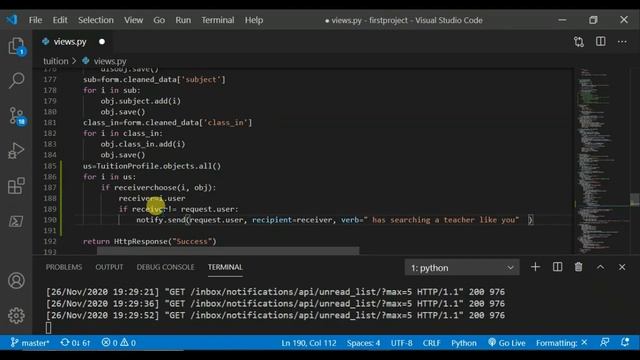Open the Run menu
Screen dimensions: 640x360
[x=183, y=20]
